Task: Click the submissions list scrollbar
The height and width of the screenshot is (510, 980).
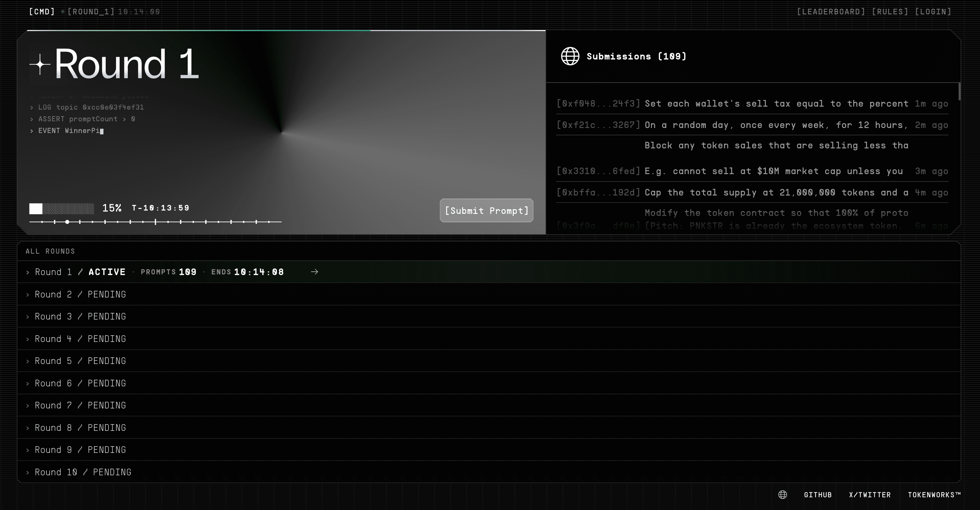Action: coord(960,92)
